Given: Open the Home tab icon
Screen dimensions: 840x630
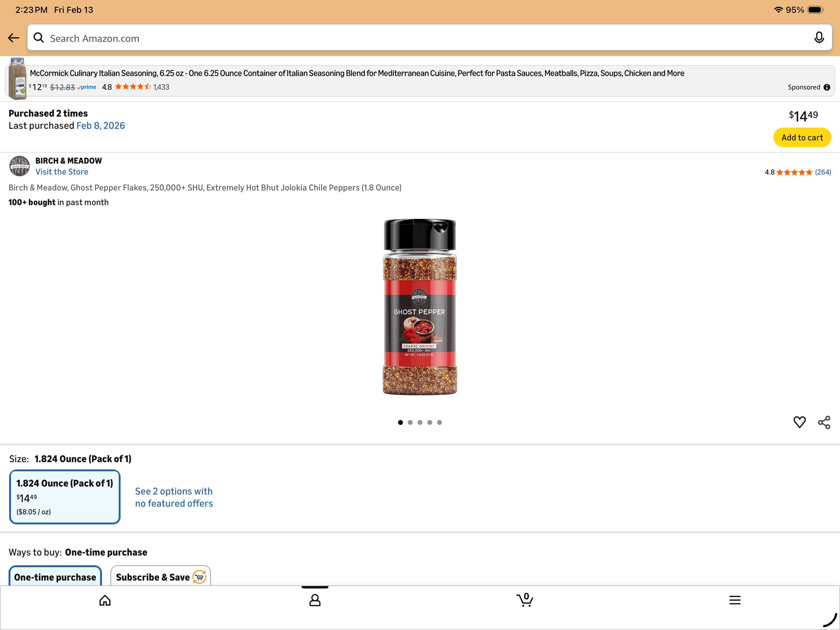Looking at the screenshot, I should tap(105, 600).
